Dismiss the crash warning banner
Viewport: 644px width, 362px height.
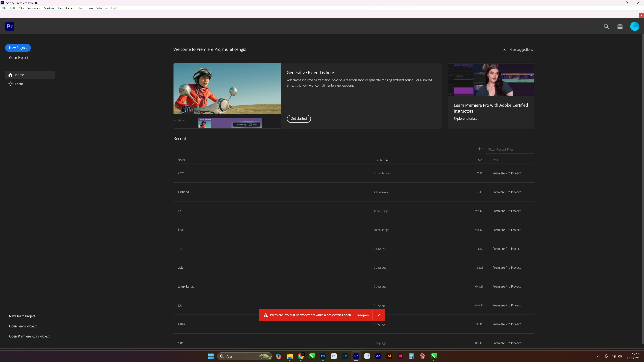[x=379, y=315]
